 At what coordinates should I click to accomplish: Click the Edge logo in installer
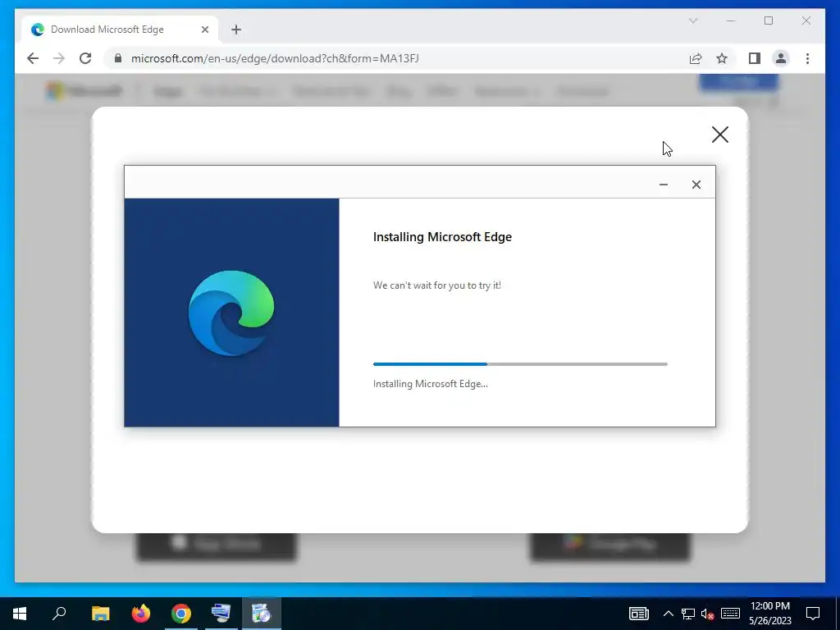point(231,313)
